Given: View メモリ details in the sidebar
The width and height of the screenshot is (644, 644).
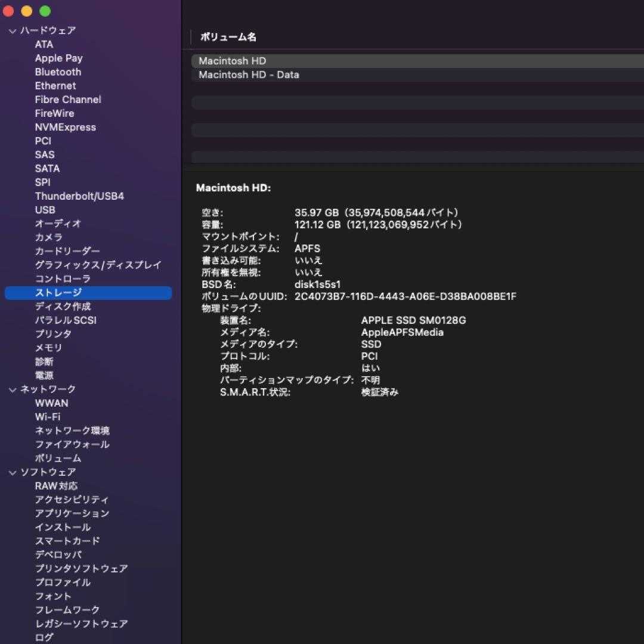Looking at the screenshot, I should [x=49, y=347].
